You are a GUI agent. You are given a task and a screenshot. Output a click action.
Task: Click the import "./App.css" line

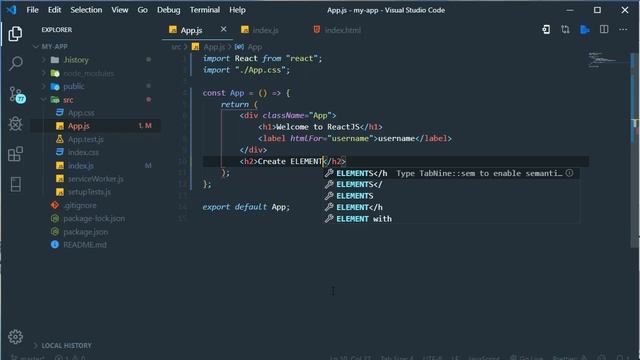(247, 70)
